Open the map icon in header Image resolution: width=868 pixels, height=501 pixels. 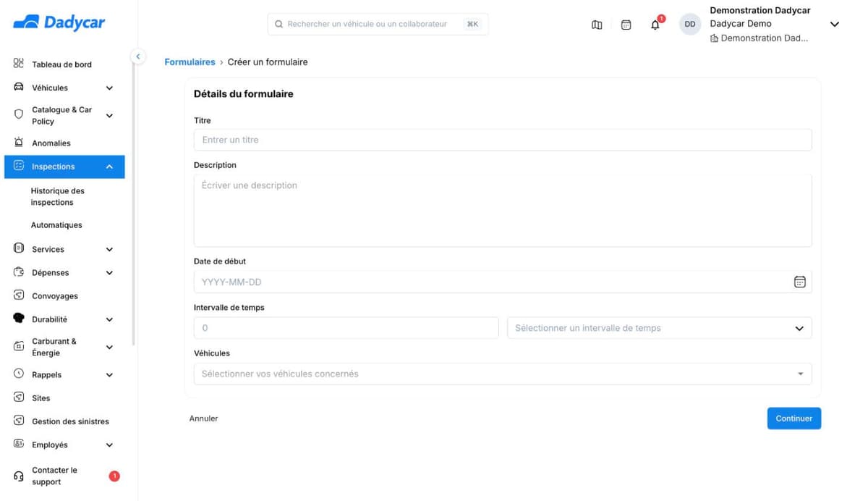pyautogui.click(x=597, y=25)
